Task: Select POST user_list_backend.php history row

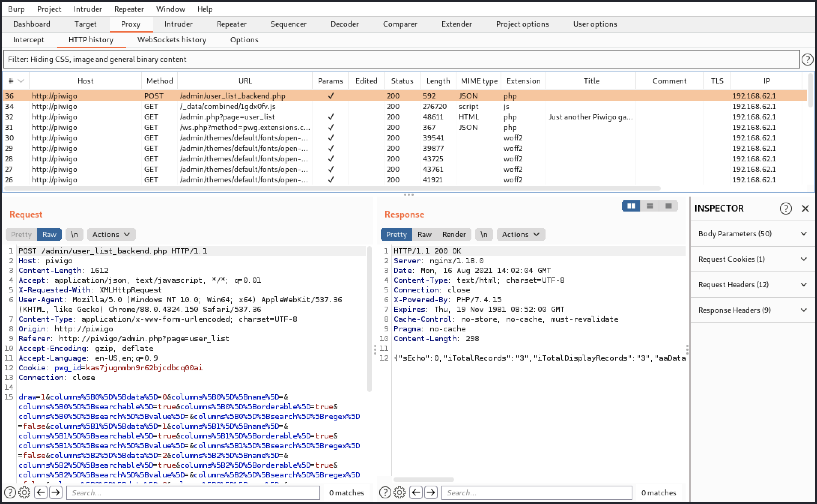Action: coord(404,96)
